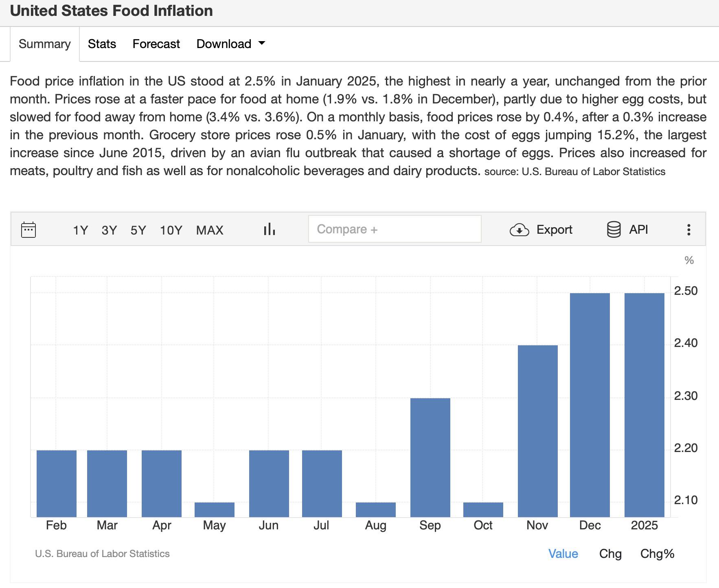Click the Compare + input field

[395, 229]
